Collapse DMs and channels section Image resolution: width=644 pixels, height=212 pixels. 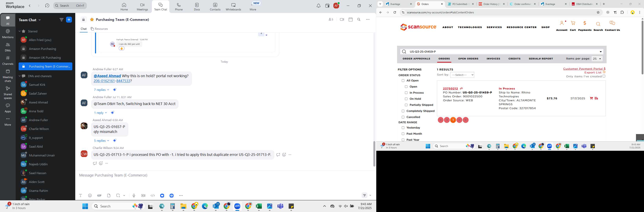(x=19, y=76)
